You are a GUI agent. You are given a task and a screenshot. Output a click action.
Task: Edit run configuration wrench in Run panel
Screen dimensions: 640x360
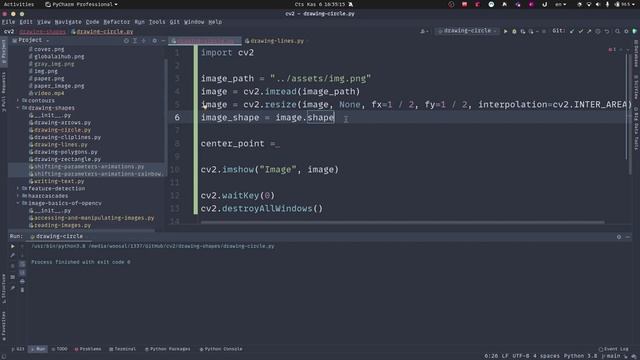(x=13, y=255)
